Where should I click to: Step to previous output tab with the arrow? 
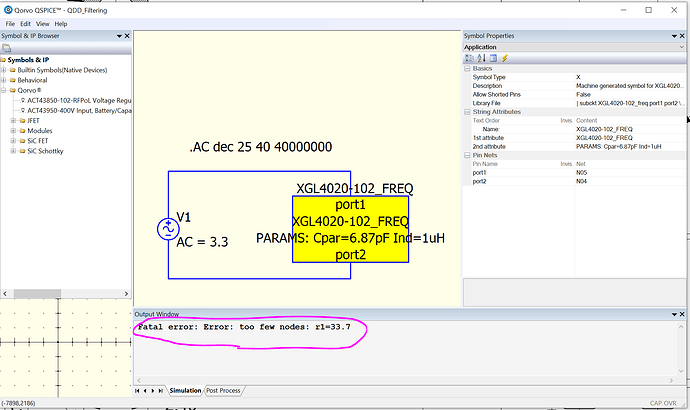(x=145, y=391)
